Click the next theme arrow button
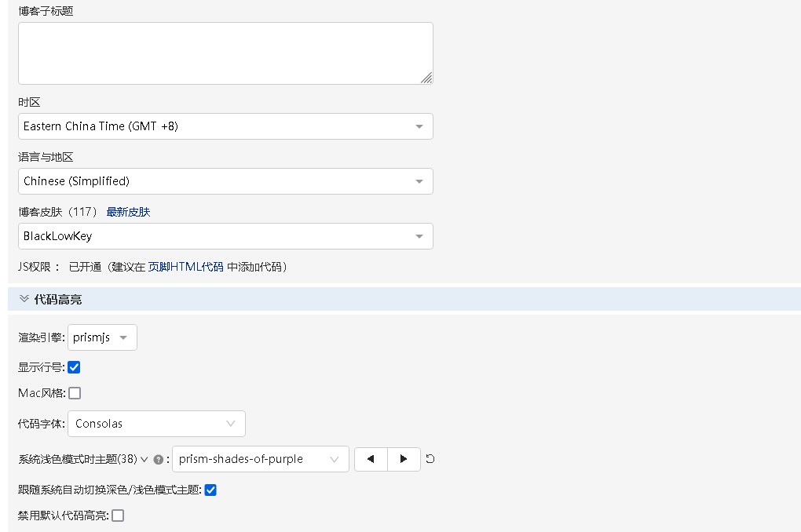 404,459
